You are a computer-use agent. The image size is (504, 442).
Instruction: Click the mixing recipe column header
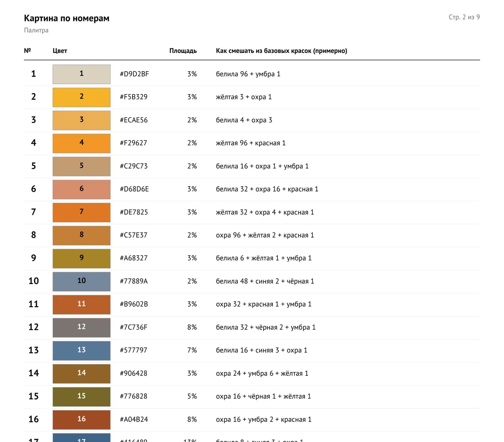click(x=282, y=51)
